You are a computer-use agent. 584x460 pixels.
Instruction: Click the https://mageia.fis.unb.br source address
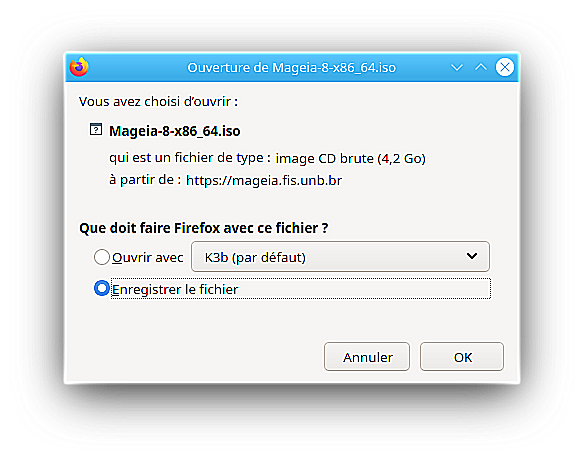click(264, 180)
